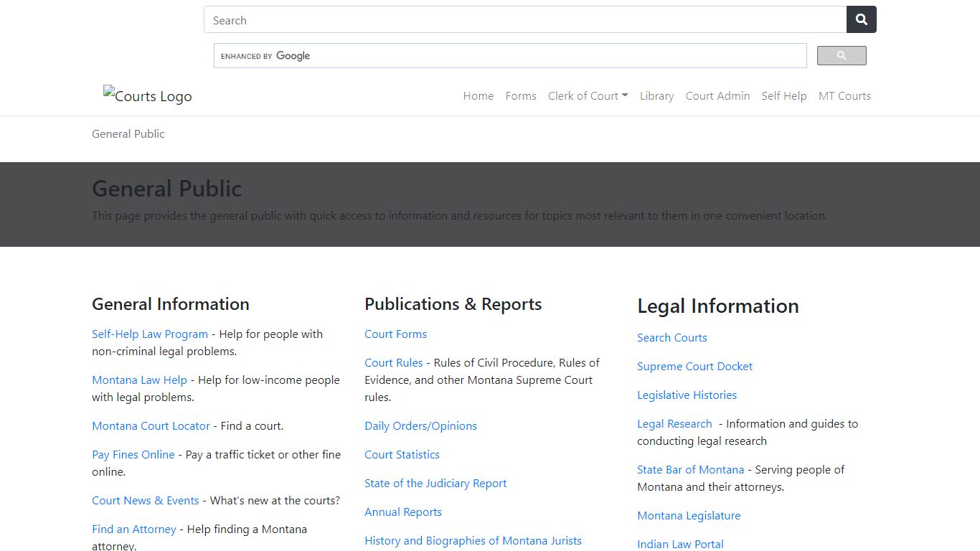Image resolution: width=980 pixels, height=551 pixels.
Task: Follow the Montana Court Locator link
Action: [151, 426]
